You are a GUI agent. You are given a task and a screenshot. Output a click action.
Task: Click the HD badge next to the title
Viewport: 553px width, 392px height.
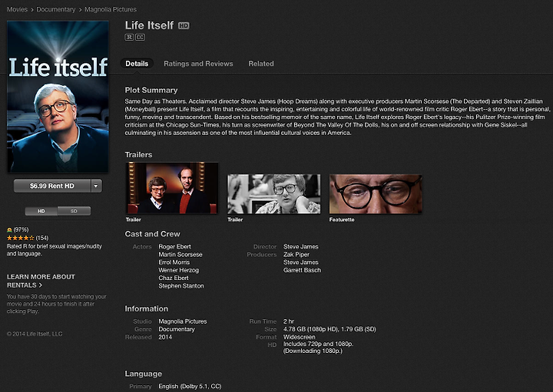184,25
